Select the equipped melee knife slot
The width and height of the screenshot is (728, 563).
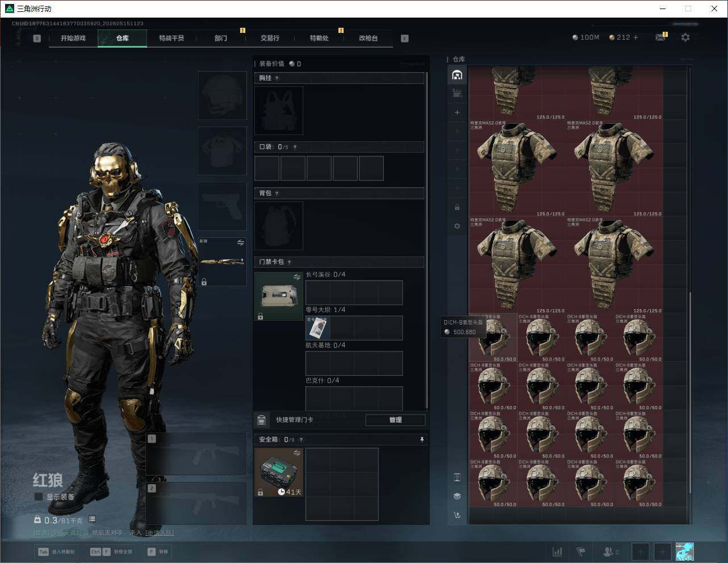(x=222, y=262)
